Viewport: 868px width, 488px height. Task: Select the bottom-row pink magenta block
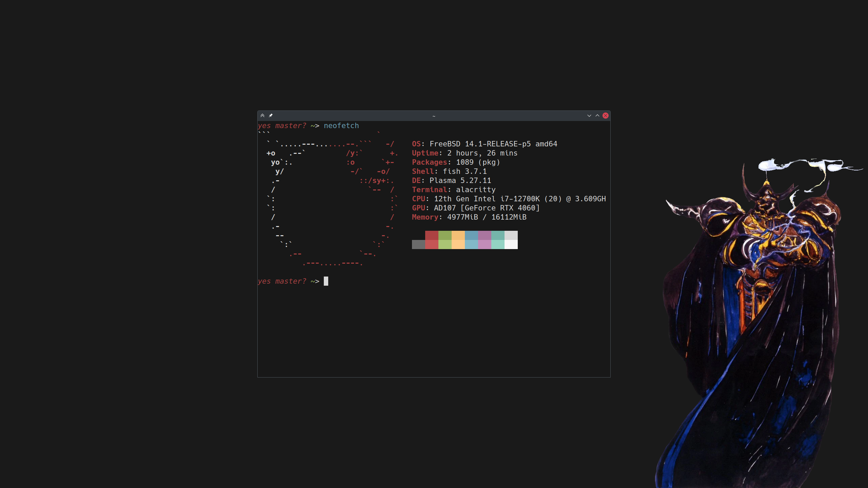(x=485, y=244)
